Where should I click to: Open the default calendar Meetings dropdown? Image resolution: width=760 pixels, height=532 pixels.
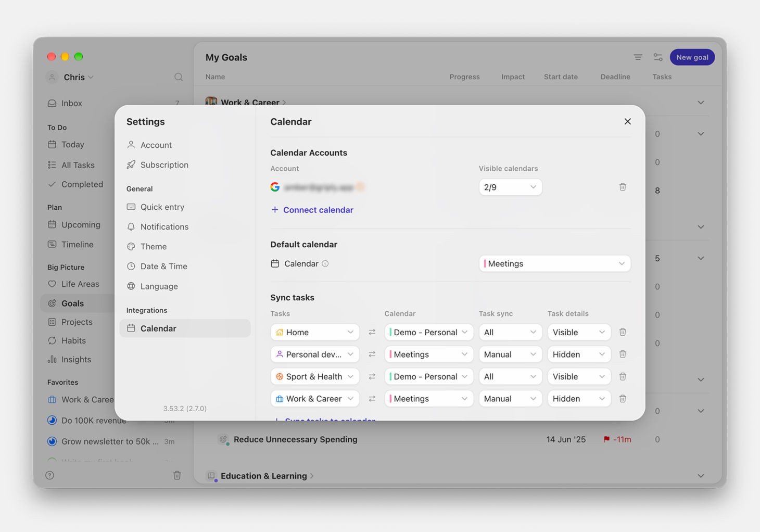click(x=554, y=263)
